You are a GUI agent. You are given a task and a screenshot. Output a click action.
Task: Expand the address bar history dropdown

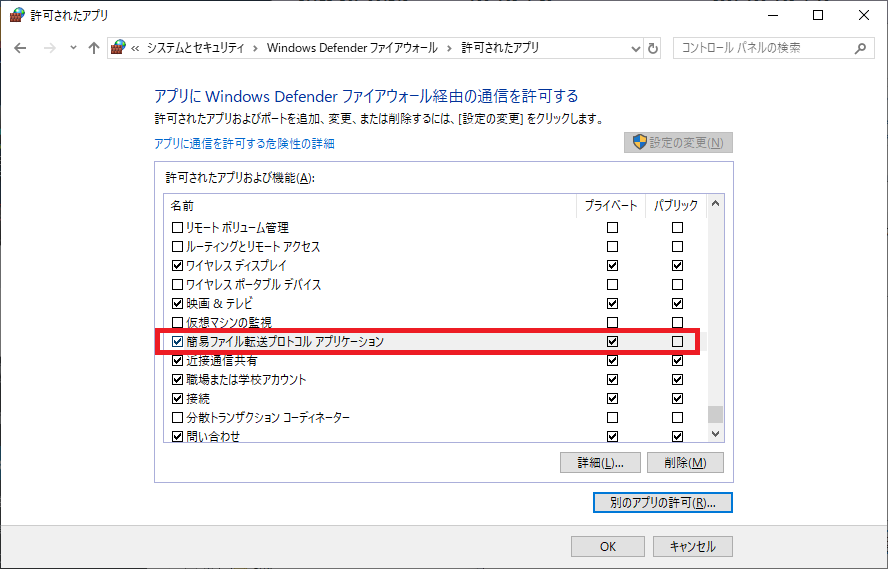pyautogui.click(x=635, y=49)
